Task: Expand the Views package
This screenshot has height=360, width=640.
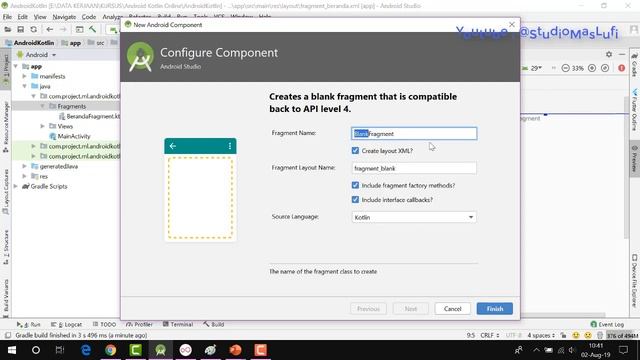Action: point(42,126)
